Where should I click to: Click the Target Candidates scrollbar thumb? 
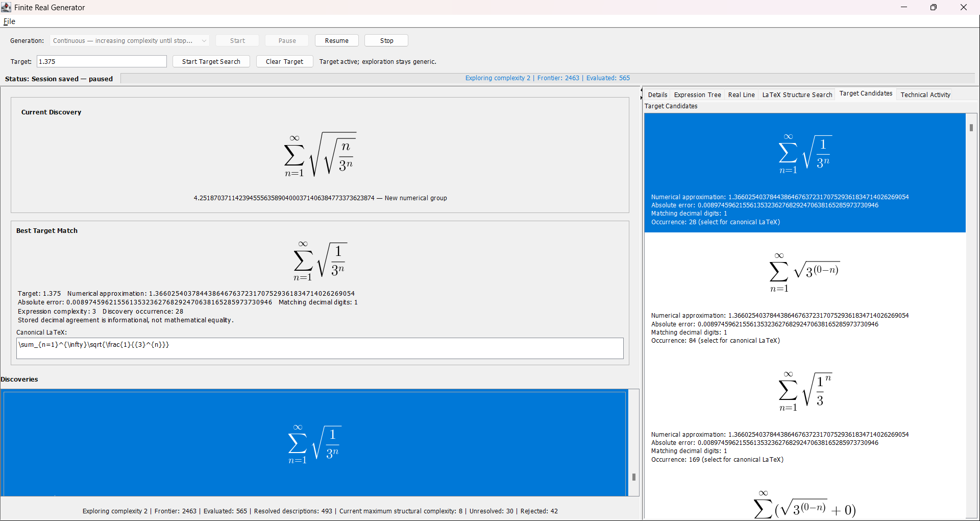click(x=971, y=128)
